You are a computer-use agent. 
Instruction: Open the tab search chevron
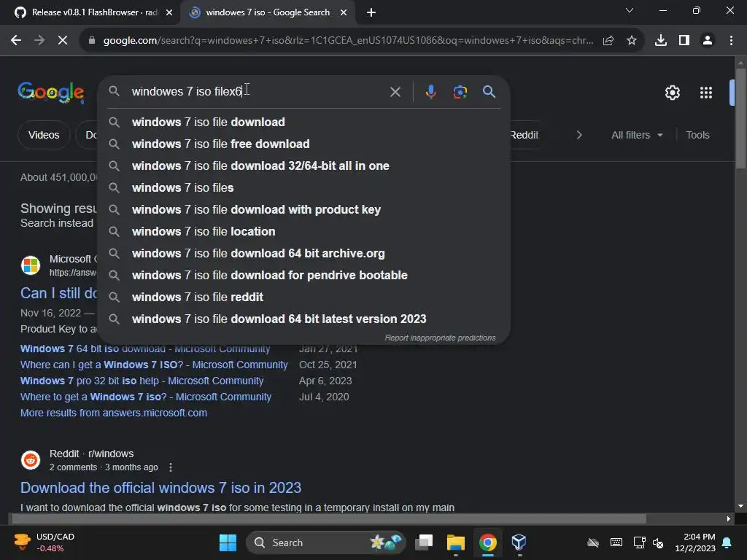pos(630,10)
